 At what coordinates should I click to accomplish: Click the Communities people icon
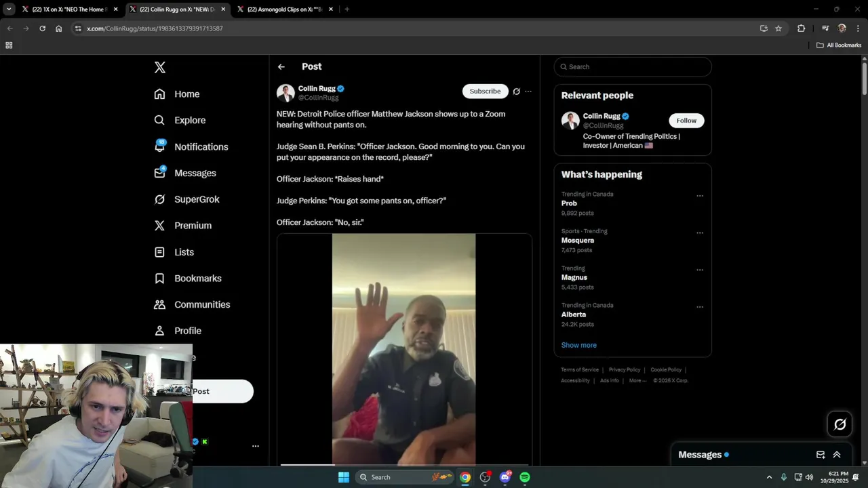[x=159, y=304]
